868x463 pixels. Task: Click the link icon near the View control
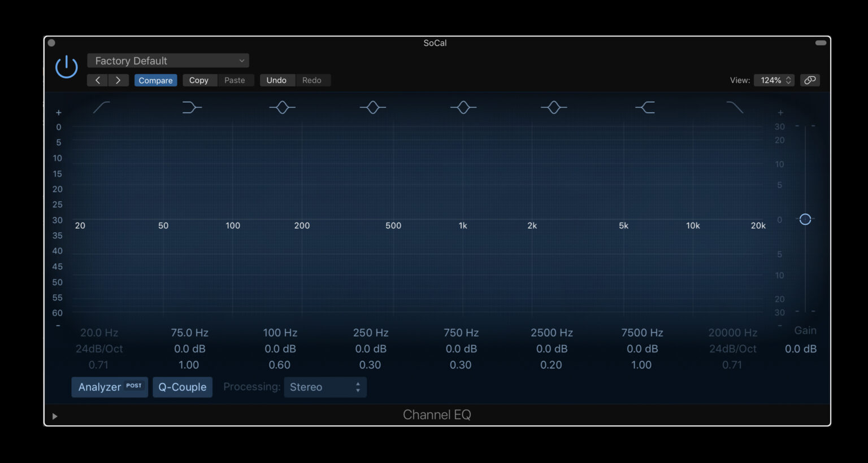[810, 80]
